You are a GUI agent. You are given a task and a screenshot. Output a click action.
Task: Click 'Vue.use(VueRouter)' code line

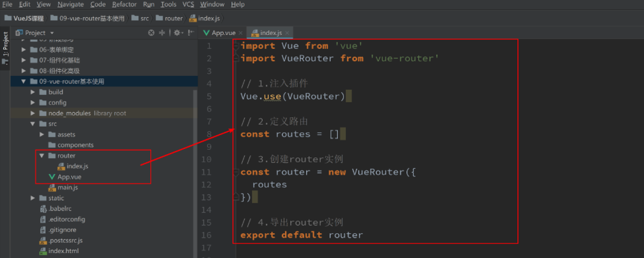[x=293, y=96]
